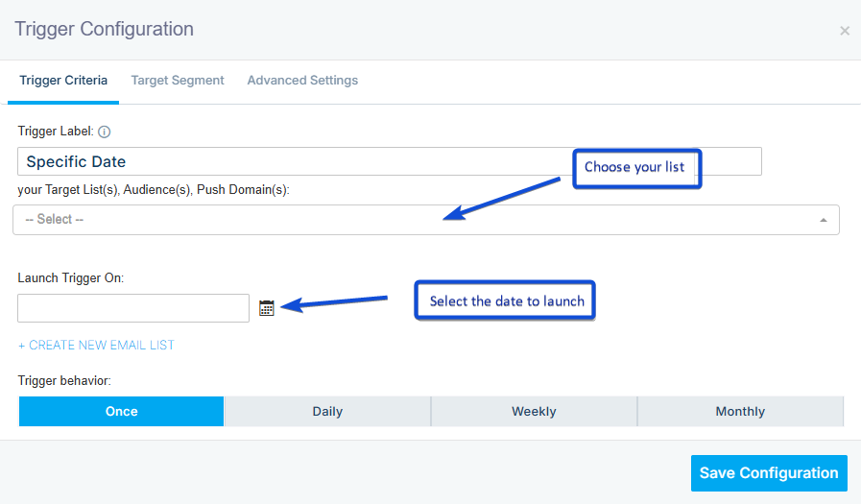861x504 pixels.
Task: Click the Launch Trigger On date field
Action: click(133, 308)
